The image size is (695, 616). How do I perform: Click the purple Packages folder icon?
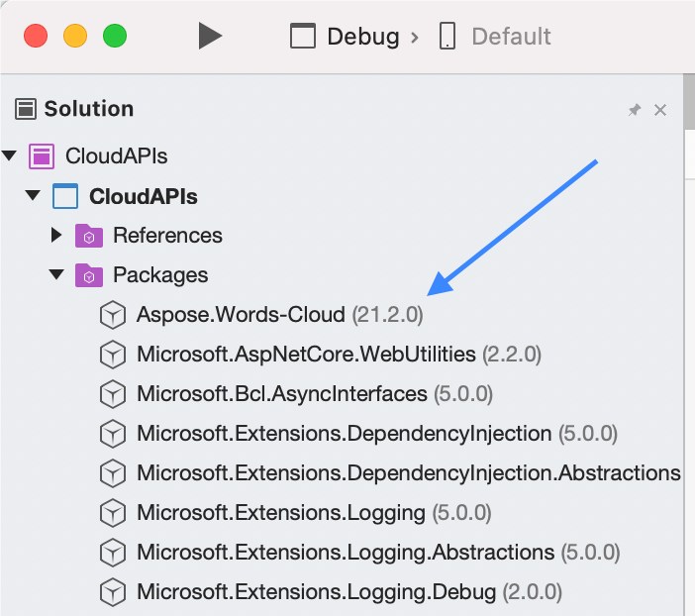tap(89, 274)
